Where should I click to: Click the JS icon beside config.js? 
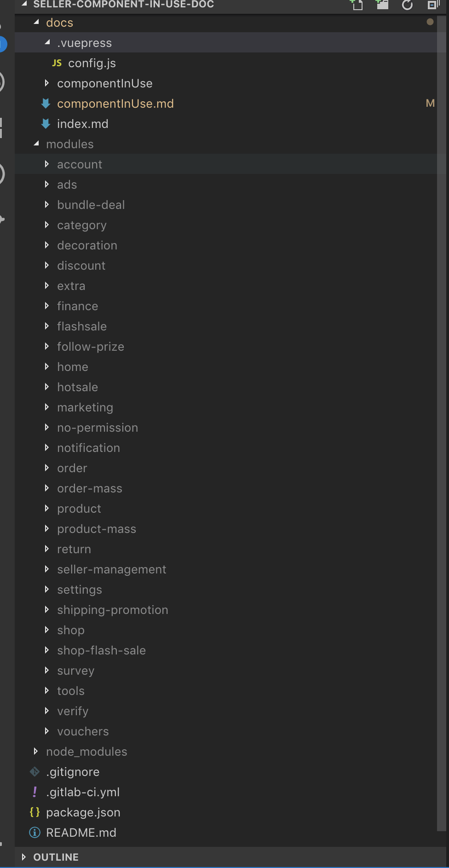57,63
